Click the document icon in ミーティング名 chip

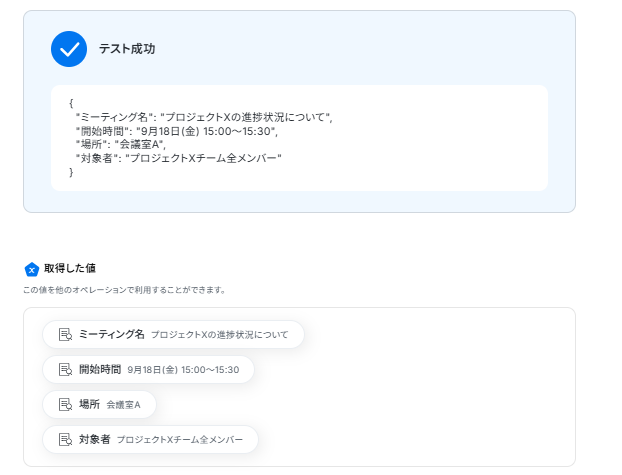65,335
